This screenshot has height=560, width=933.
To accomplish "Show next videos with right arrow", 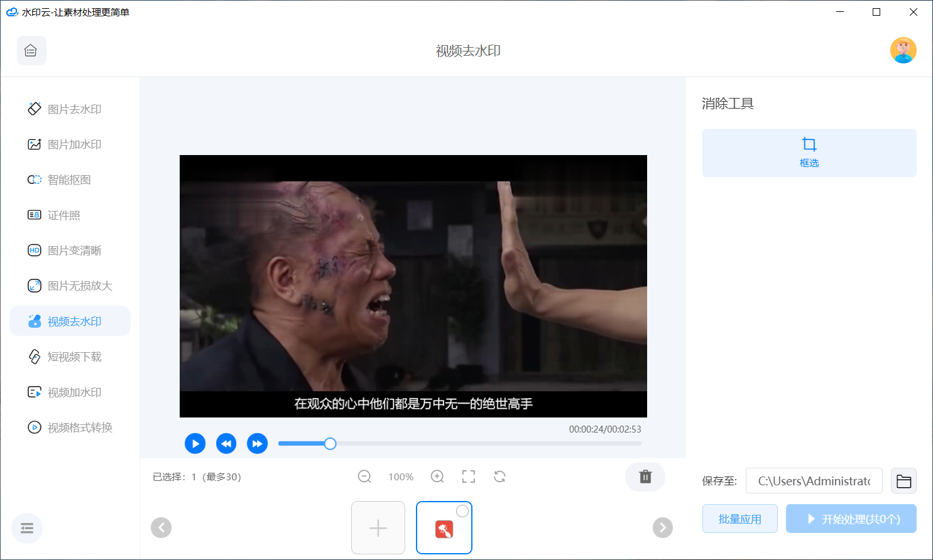I will click(663, 527).
